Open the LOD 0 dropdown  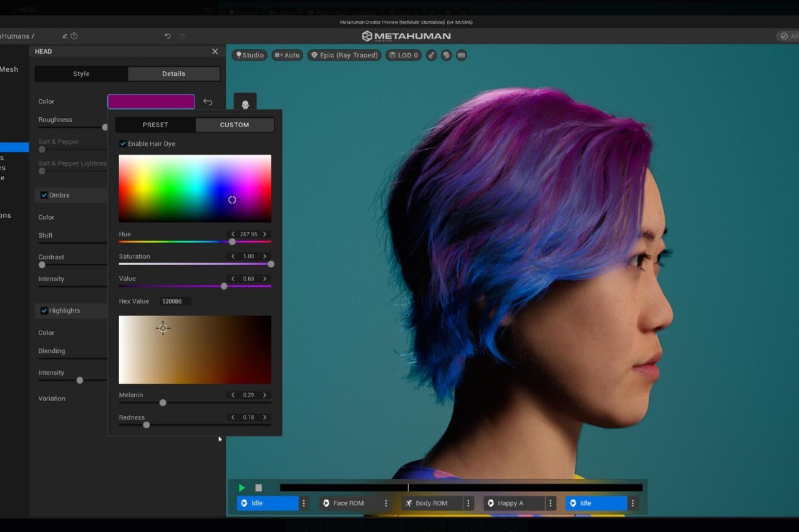[x=404, y=55]
